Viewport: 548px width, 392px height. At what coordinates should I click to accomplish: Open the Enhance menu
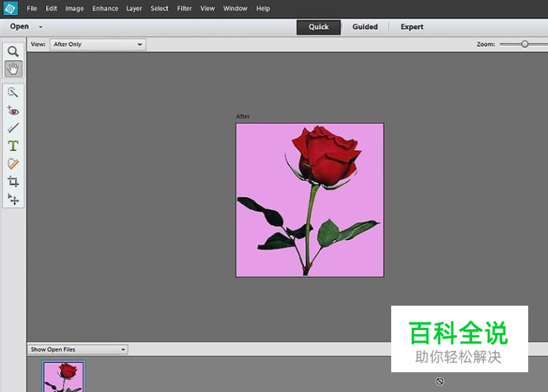105,9
